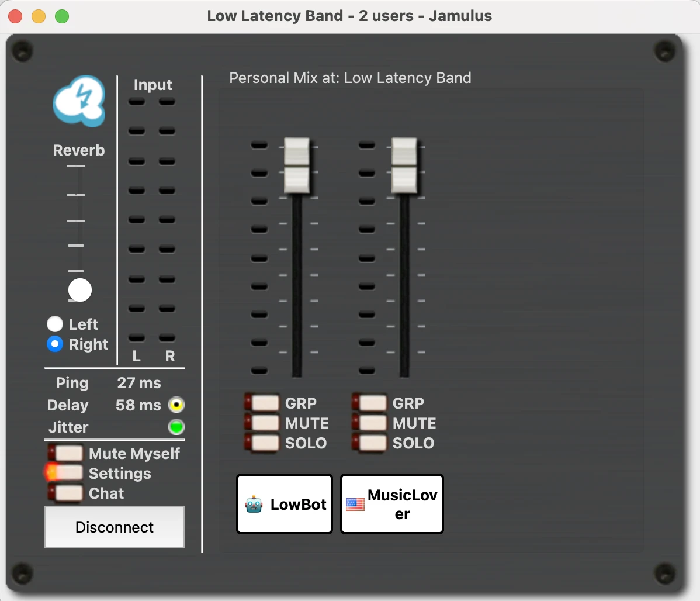700x601 pixels.
Task: Minimize the Jamulus window with yellow button
Action: [x=39, y=16]
